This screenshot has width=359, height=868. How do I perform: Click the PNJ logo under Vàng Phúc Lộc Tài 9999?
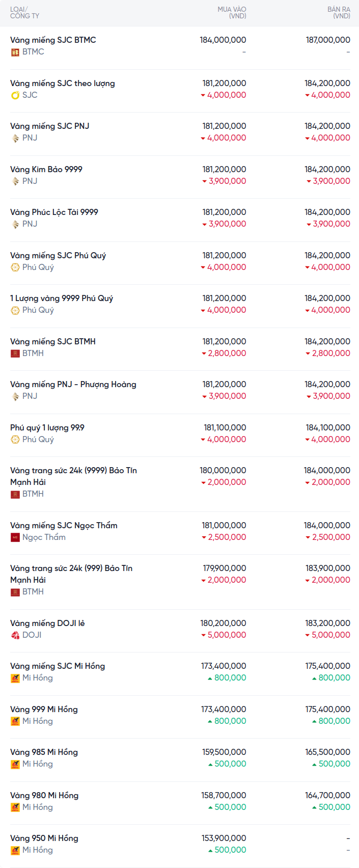tap(15, 224)
